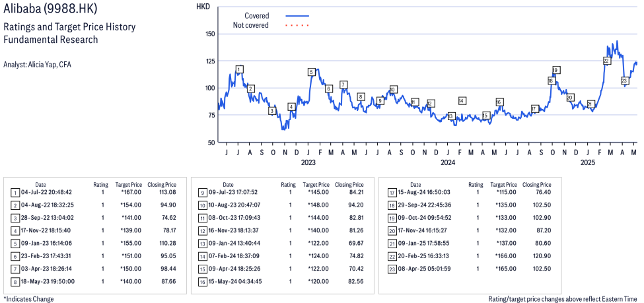Click the Analyst: Alicia Yap, CFA line
The height and width of the screenshot is (303, 644).
pos(37,65)
